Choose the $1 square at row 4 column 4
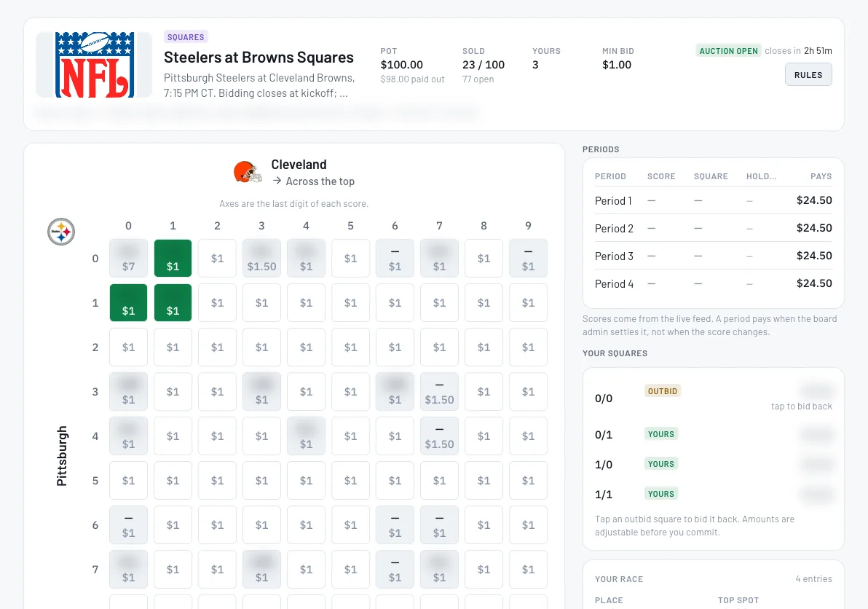 (306, 436)
